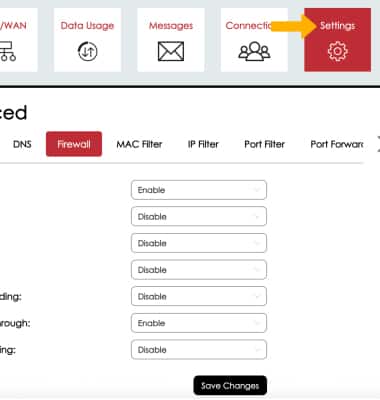Image resolution: width=380 pixels, height=400 pixels.
Task: Click the Settings gear icon
Action: coord(337,51)
